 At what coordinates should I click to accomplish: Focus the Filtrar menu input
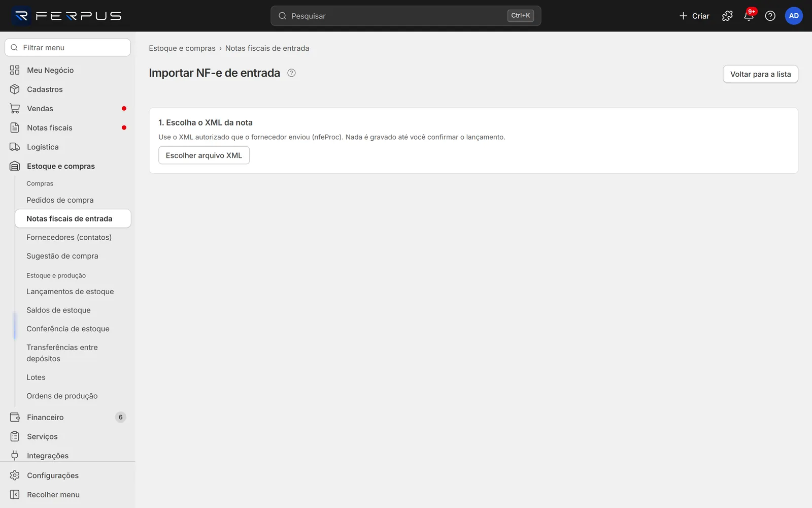tap(67, 48)
